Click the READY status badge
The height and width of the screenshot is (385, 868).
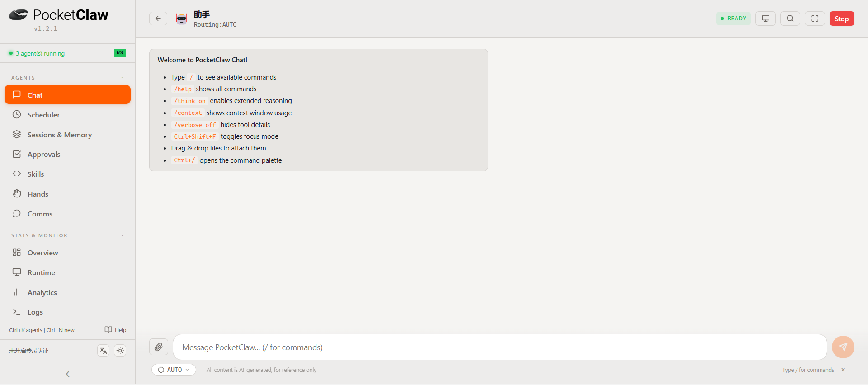(x=733, y=19)
